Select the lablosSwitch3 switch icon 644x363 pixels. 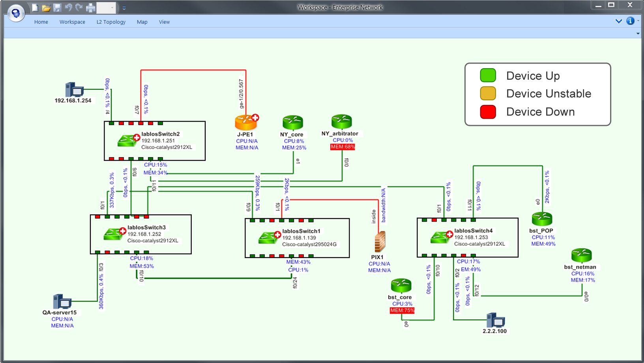pyautogui.click(x=114, y=233)
